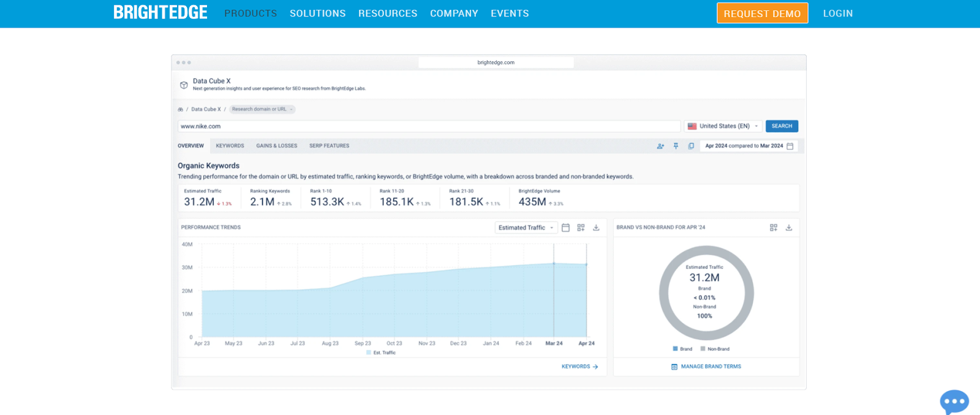Viewport: 980px width, 415px height.
Task: Select the Apr 24 point on the chart
Action: tap(586, 264)
